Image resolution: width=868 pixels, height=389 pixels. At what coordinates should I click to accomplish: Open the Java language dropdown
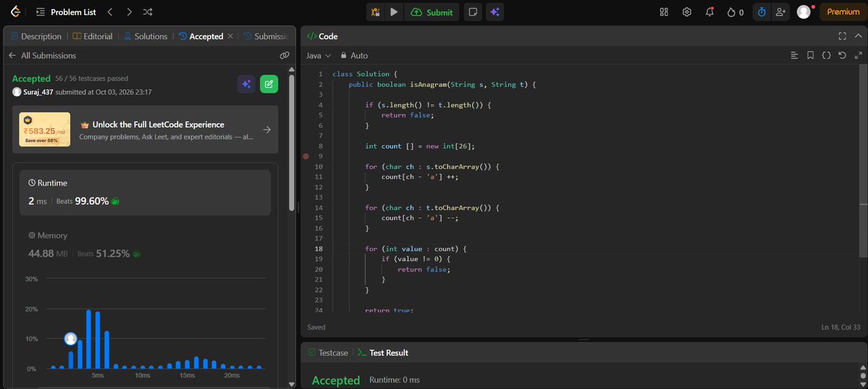(319, 55)
